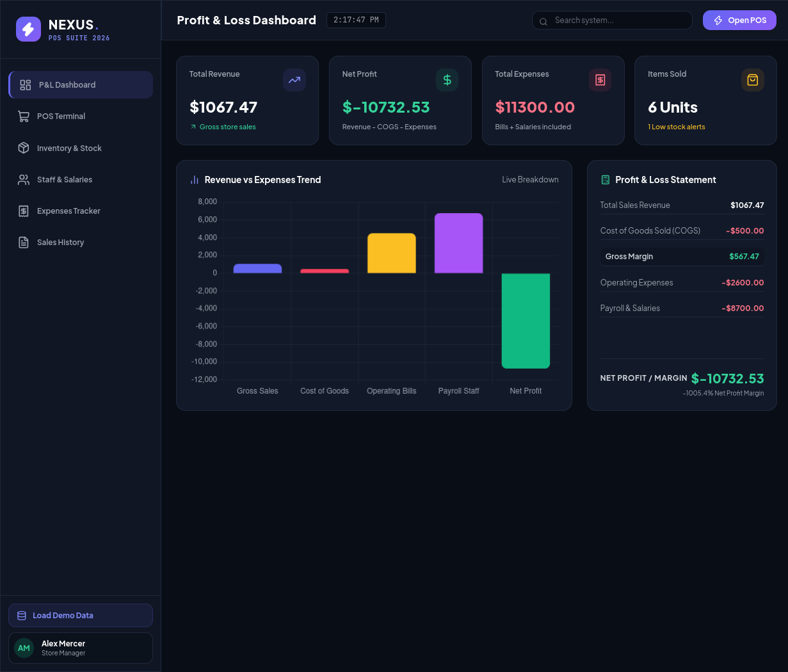Screen dimensions: 788x672
Task: Click the Revenue - COGS - Expenses subtitle
Action: (x=389, y=127)
